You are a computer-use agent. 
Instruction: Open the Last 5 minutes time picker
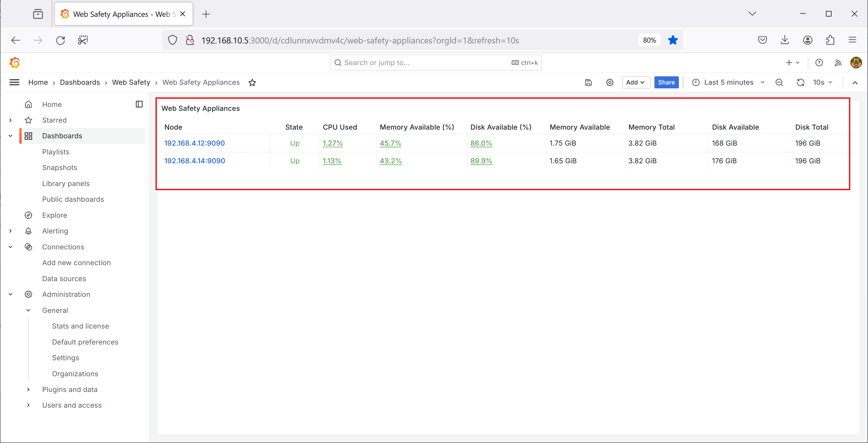point(728,82)
